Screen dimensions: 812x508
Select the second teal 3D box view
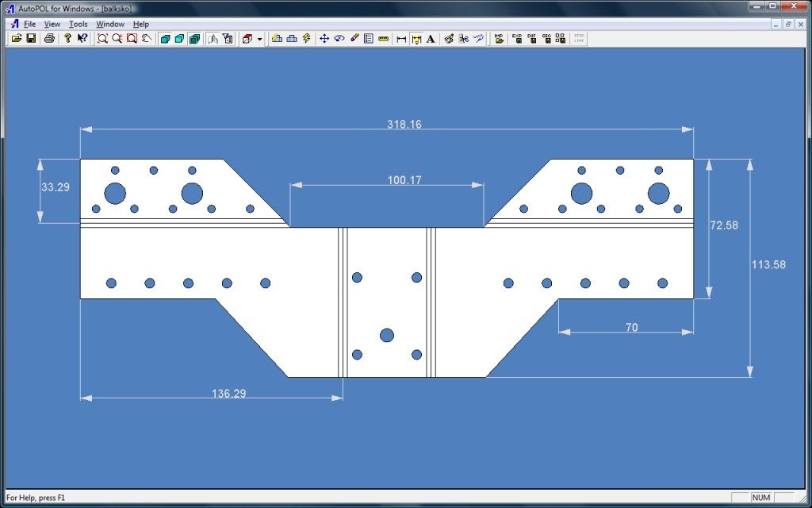[x=180, y=38]
